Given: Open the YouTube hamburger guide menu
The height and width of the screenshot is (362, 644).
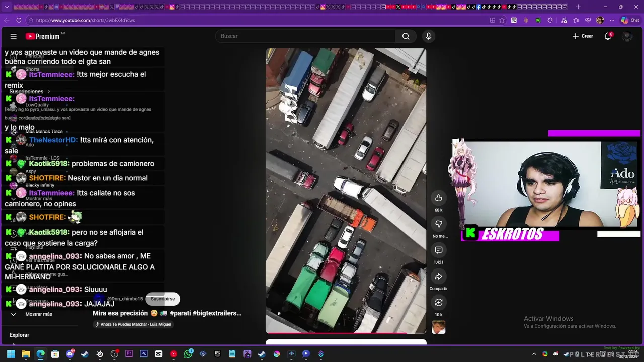Looking at the screenshot, I should click(x=14, y=36).
